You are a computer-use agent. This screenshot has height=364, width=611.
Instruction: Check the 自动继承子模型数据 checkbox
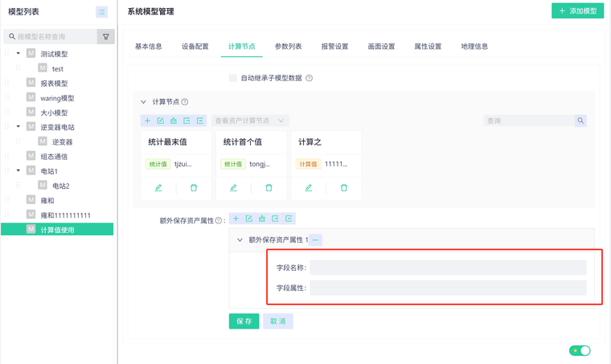pos(232,78)
